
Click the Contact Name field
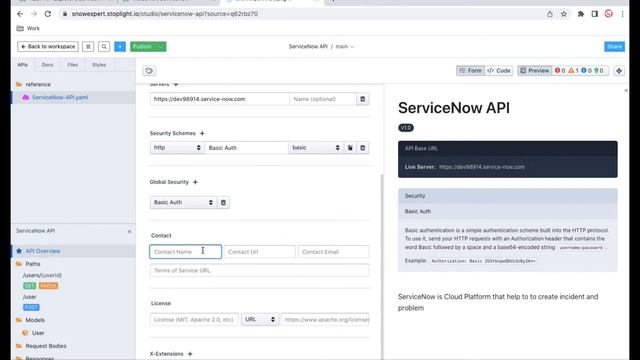tap(186, 252)
